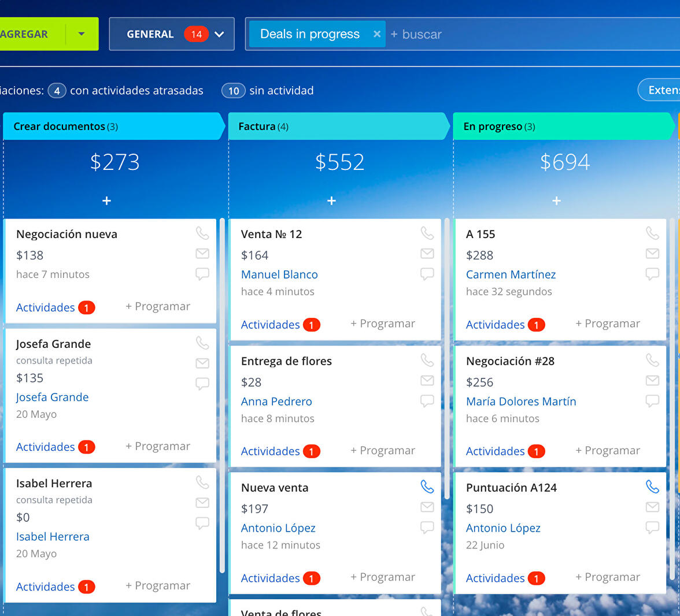
Task: Open chat icon on A 155 card
Action: click(652, 274)
